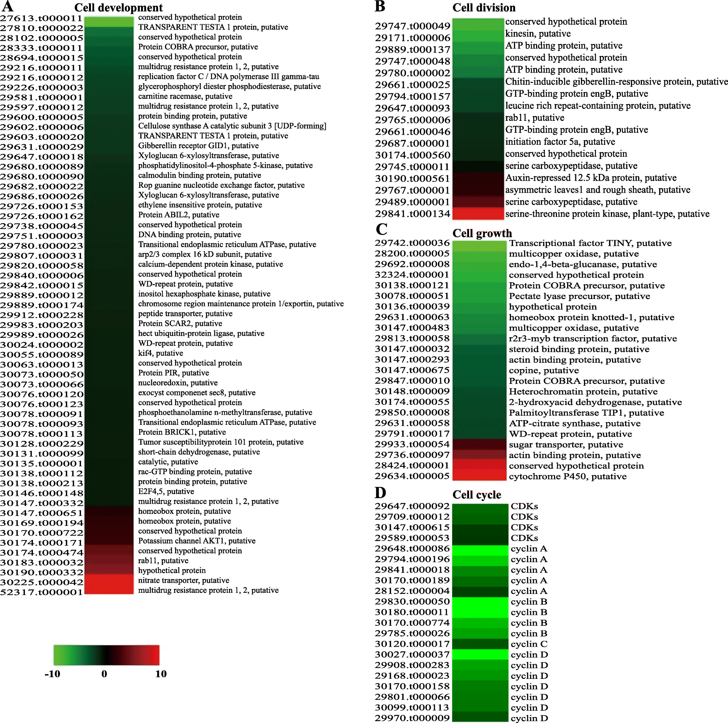
Task: Click 'serine-threonine protein kinase, plant-type, putative' label
Action: pos(607,214)
